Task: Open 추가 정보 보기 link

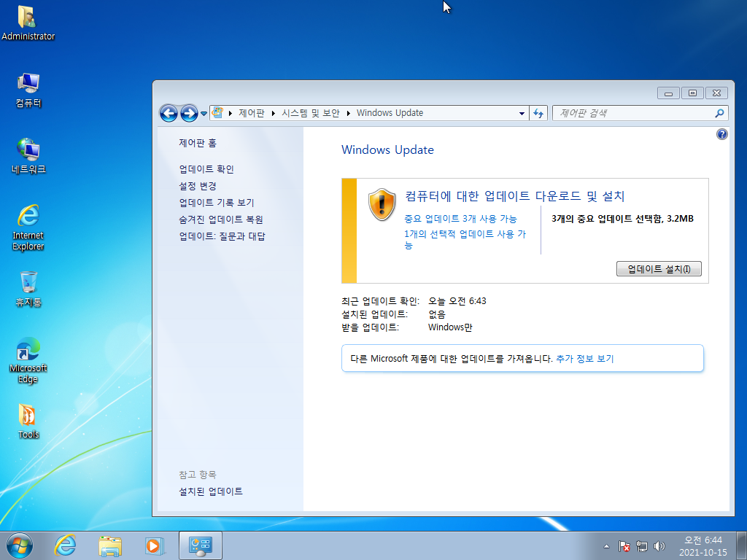Action: tap(584, 359)
